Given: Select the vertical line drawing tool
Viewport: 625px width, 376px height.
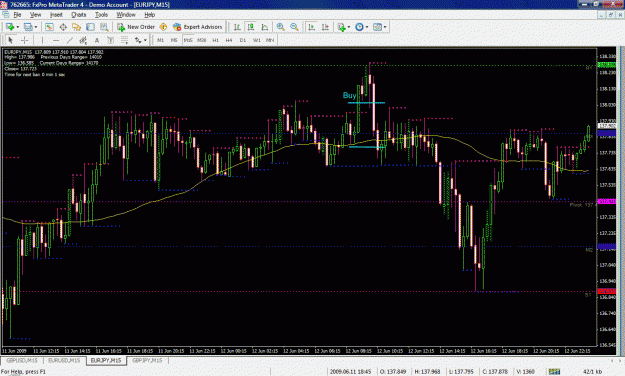Looking at the screenshot, I should pos(42,40).
